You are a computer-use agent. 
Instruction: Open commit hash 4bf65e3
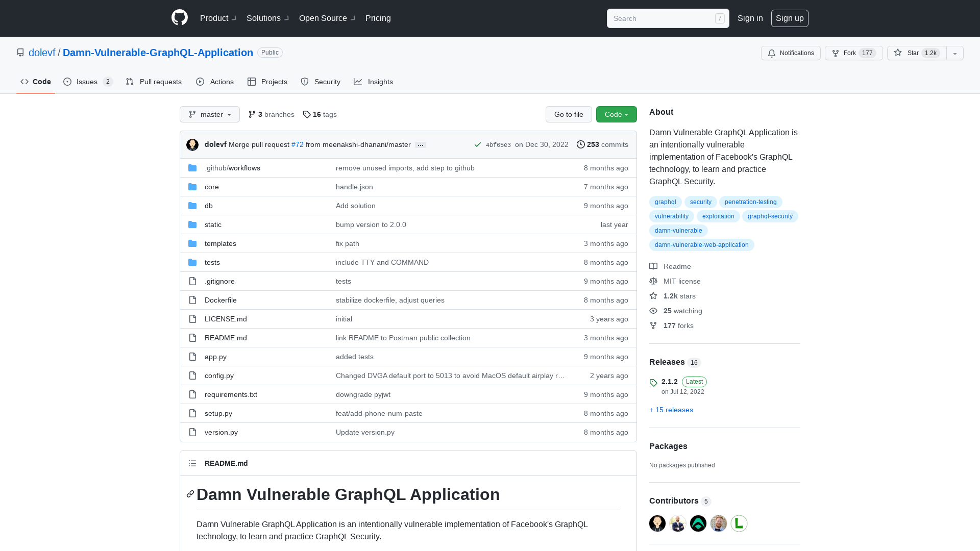498,145
